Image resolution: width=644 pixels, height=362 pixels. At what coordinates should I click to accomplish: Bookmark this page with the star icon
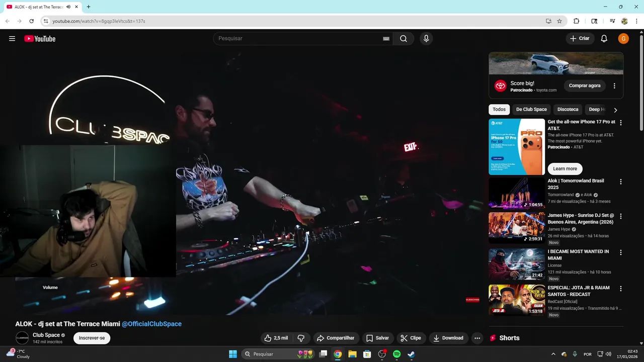coord(559,21)
